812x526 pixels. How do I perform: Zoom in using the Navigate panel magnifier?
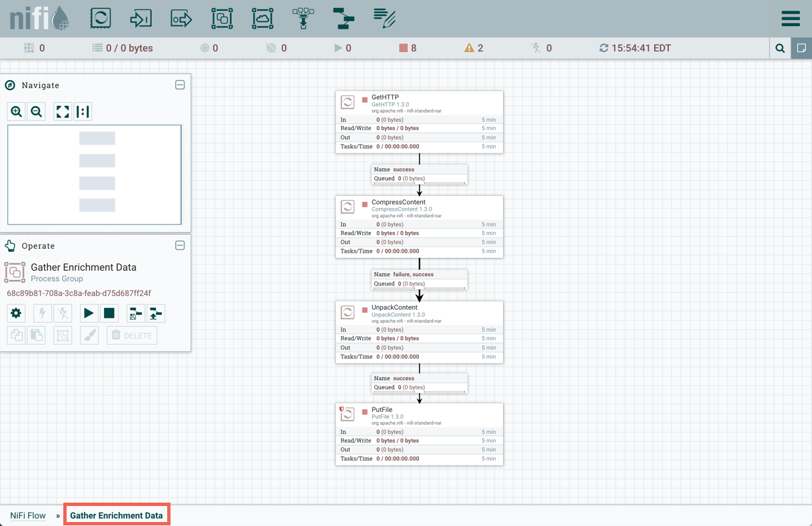tap(16, 111)
